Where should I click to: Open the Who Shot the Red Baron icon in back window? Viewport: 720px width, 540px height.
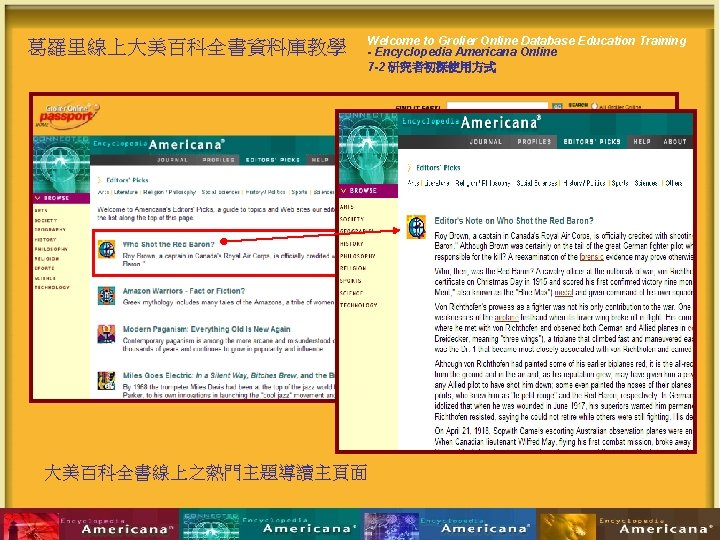[107, 249]
